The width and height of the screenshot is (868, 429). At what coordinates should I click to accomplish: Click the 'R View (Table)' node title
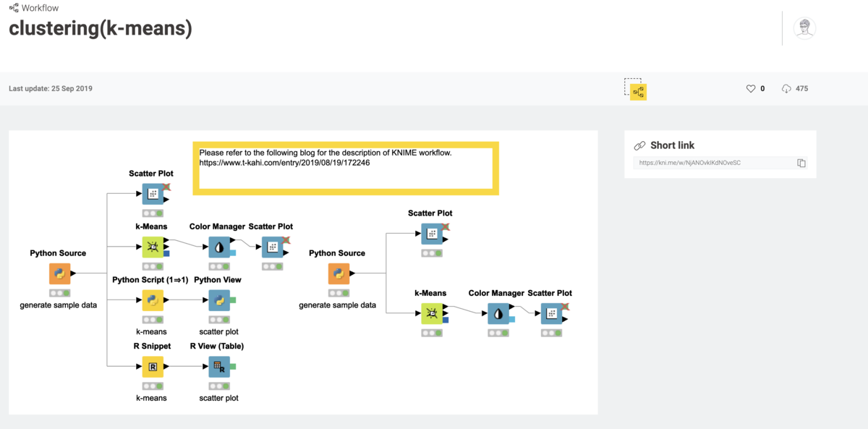click(x=217, y=346)
